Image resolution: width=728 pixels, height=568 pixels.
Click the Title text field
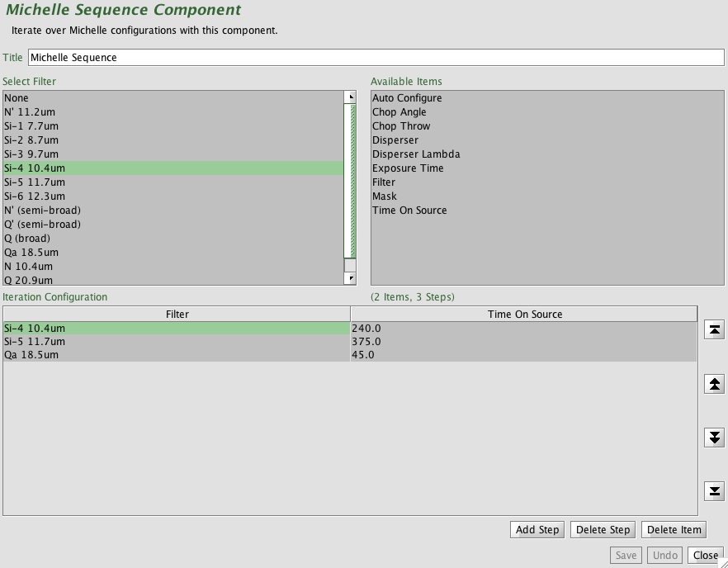tap(376, 58)
